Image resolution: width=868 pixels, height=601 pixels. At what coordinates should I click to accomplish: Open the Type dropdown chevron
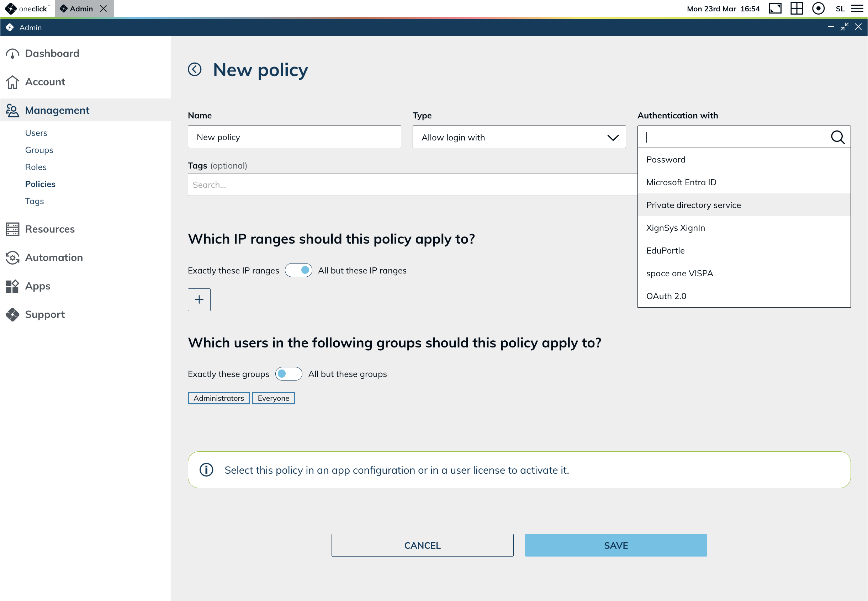613,137
